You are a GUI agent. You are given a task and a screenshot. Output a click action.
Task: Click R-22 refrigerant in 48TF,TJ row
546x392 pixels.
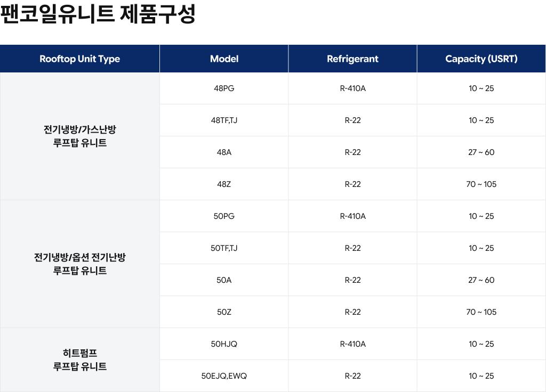tap(352, 120)
